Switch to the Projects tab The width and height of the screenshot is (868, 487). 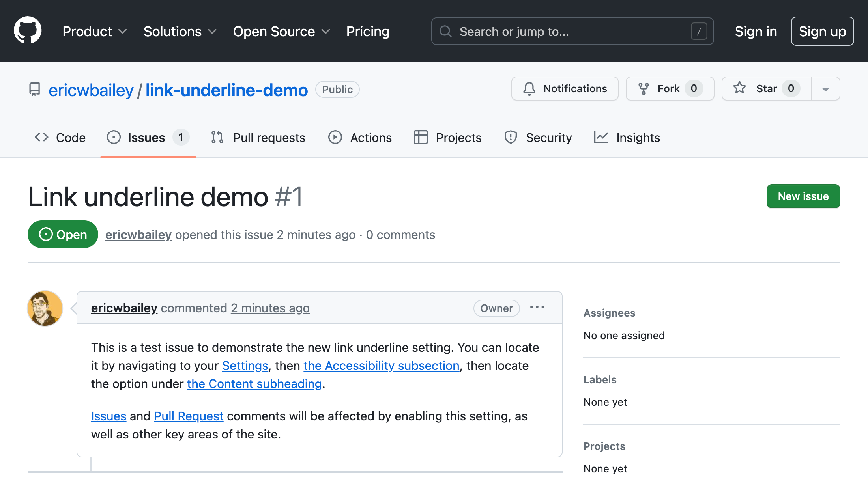pyautogui.click(x=447, y=138)
